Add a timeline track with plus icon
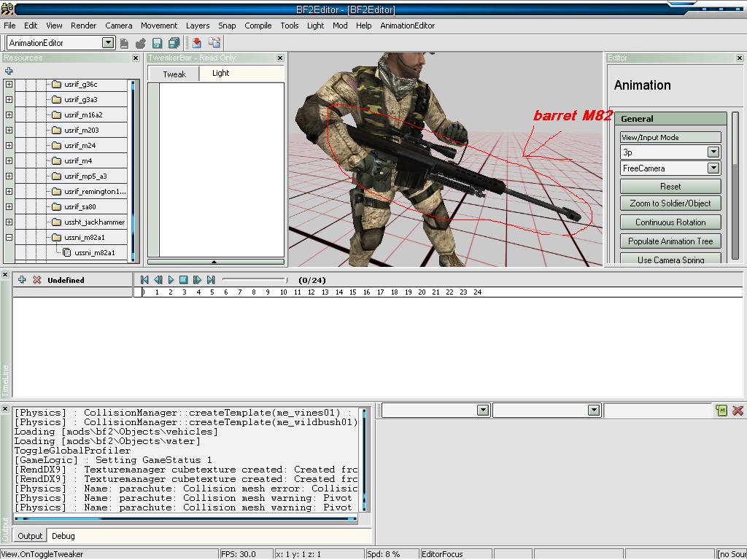The width and height of the screenshot is (747, 560). point(22,279)
